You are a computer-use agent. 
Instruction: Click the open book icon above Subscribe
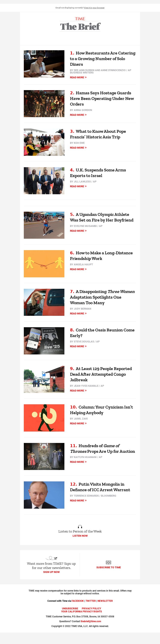tap(108, 562)
